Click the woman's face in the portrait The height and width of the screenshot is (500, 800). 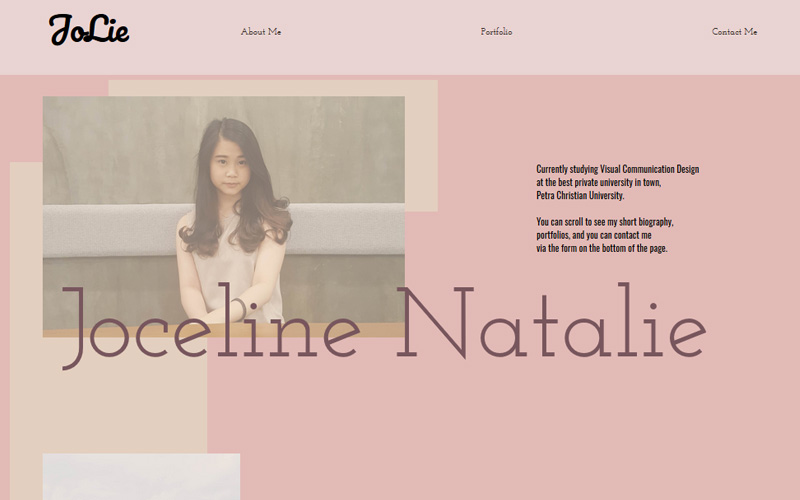[x=229, y=167]
